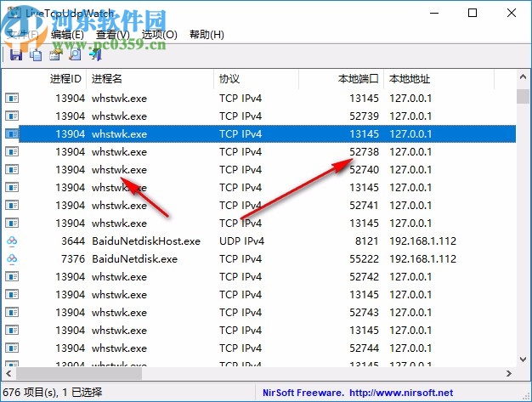The image size is (532, 402).
Task: Click whstwk.exe in the port 52743 row
Action: 120,313
